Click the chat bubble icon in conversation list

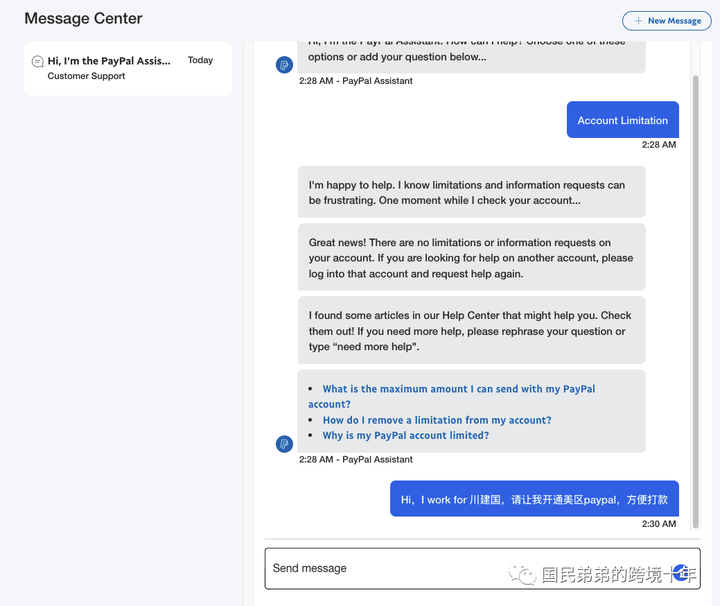[x=38, y=61]
